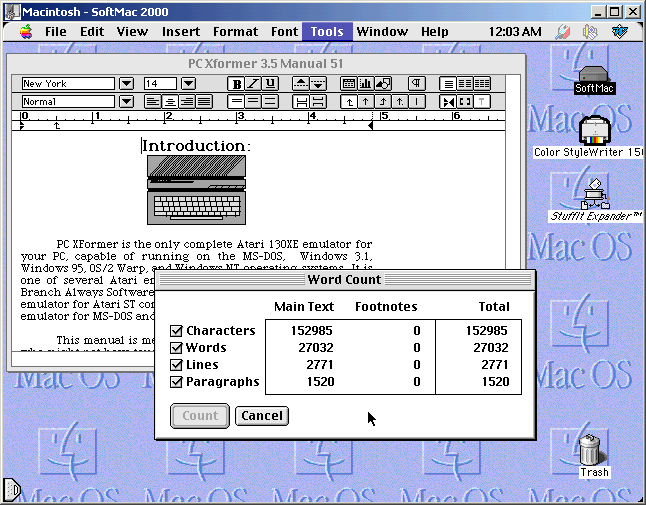Click the insert graph chart icon
Screen dimensions: 646x505
365,84
